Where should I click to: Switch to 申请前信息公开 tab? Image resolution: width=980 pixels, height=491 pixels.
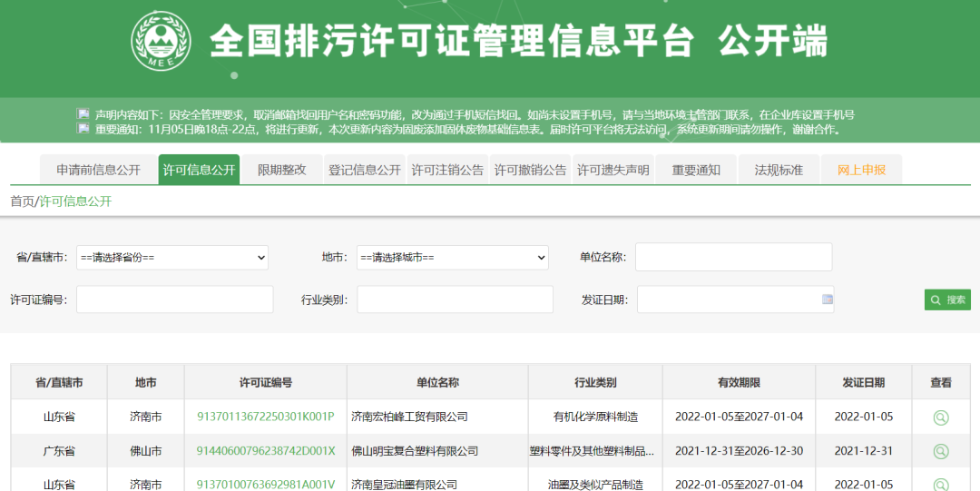coord(98,170)
